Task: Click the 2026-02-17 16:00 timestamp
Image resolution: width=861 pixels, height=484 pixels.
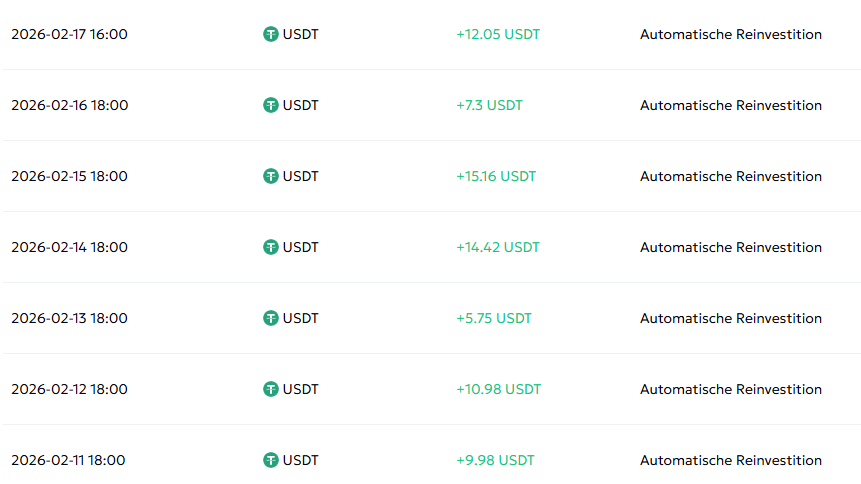Action: coord(69,34)
